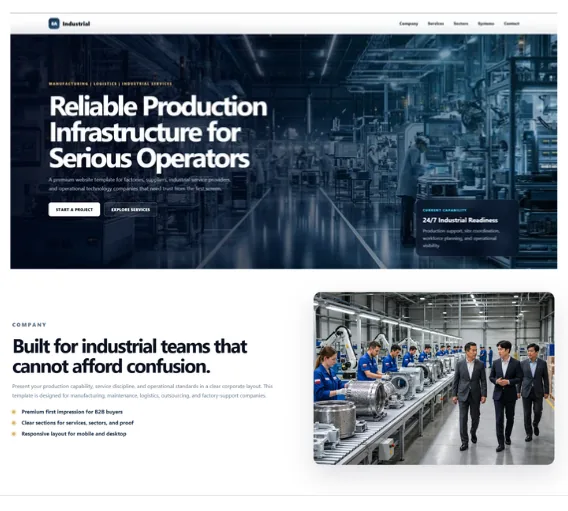Click the heading 'Built for industrial teams'
The width and height of the screenshot is (568, 511).
point(130,356)
